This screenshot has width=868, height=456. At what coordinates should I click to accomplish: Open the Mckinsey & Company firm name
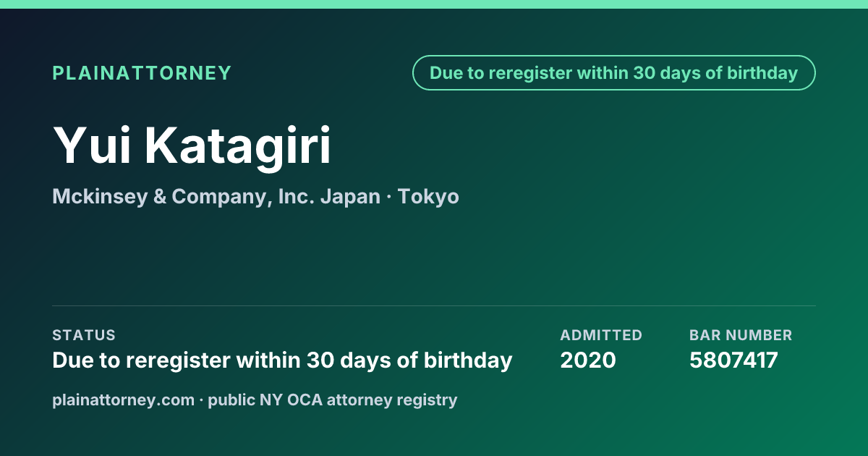pos(162,196)
